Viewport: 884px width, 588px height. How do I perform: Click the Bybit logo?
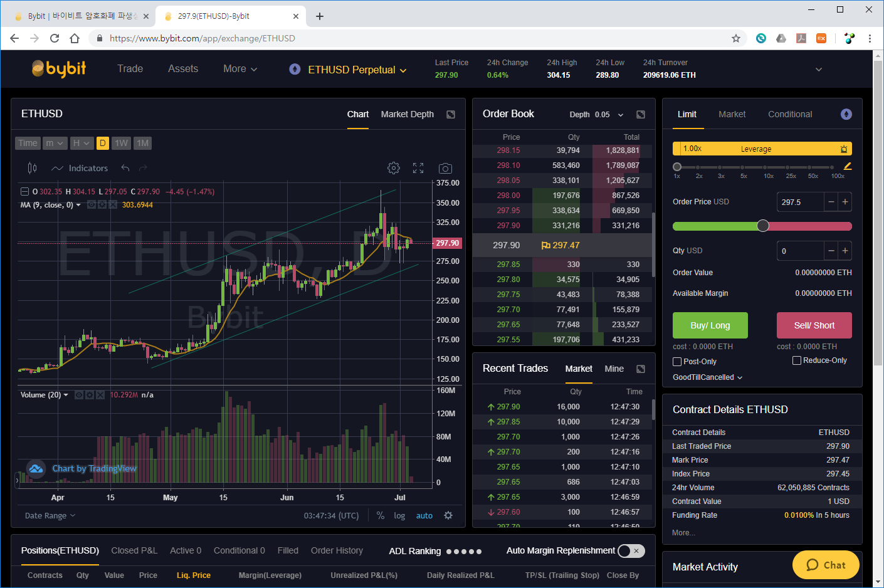(59, 68)
